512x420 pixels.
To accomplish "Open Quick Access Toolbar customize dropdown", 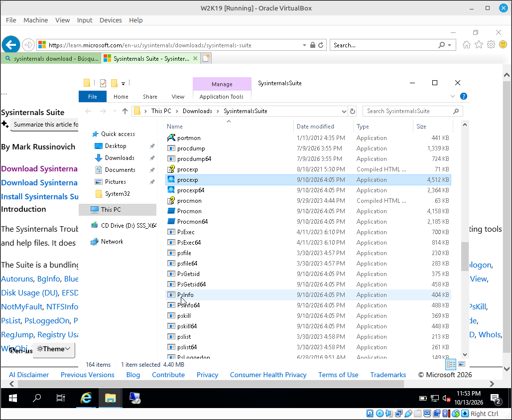I will pos(123,84).
